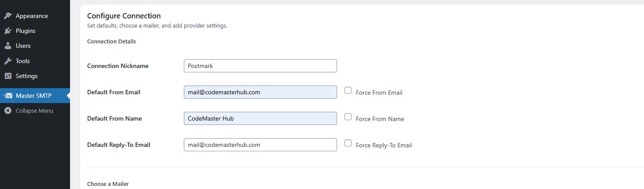Viewport: 644px width, 189px height.
Task: Click into the Default From Email field
Action: pos(260,92)
